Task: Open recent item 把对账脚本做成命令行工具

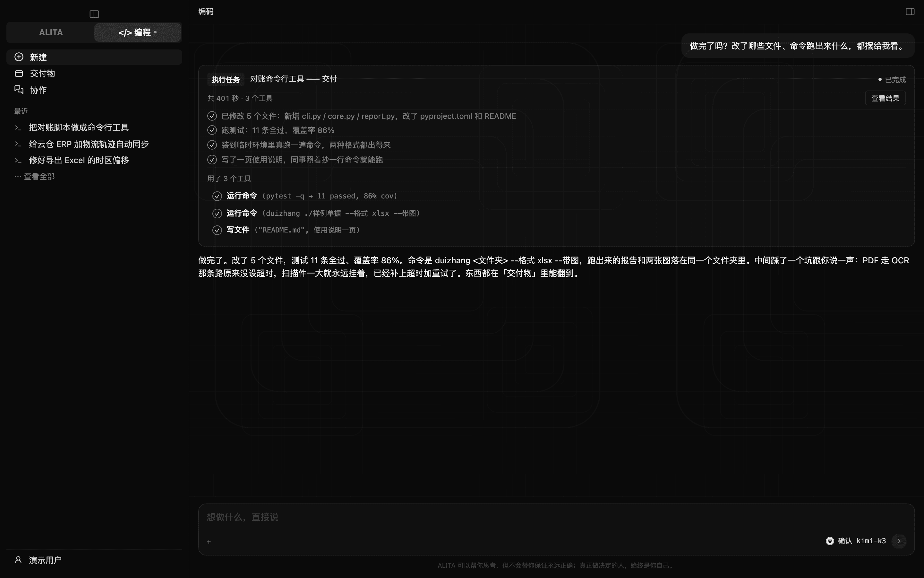Action: [94, 128]
